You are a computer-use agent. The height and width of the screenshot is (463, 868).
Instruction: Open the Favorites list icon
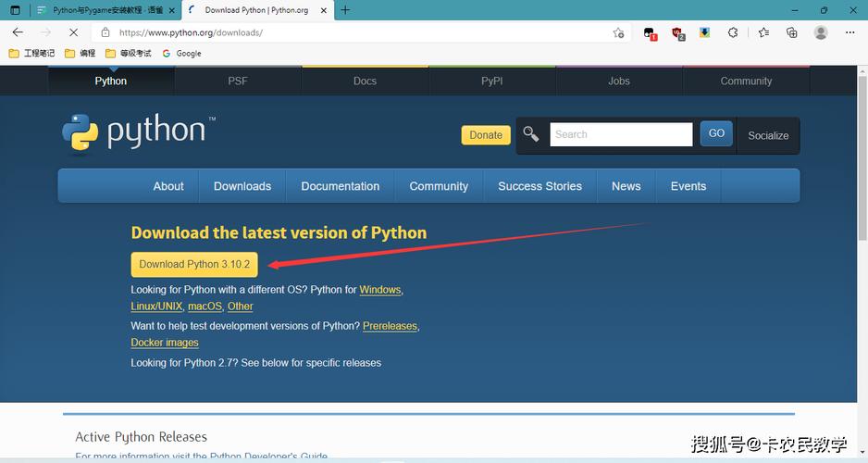(764, 32)
